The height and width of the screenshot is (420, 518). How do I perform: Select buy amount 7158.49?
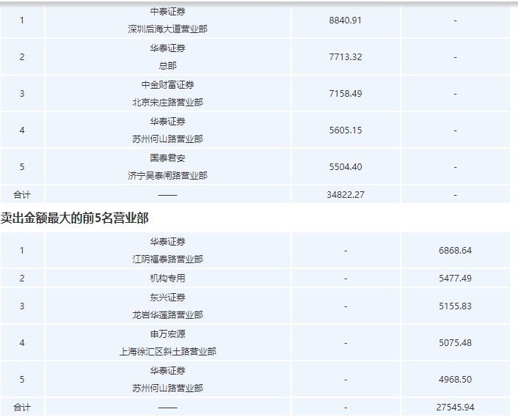pos(346,94)
